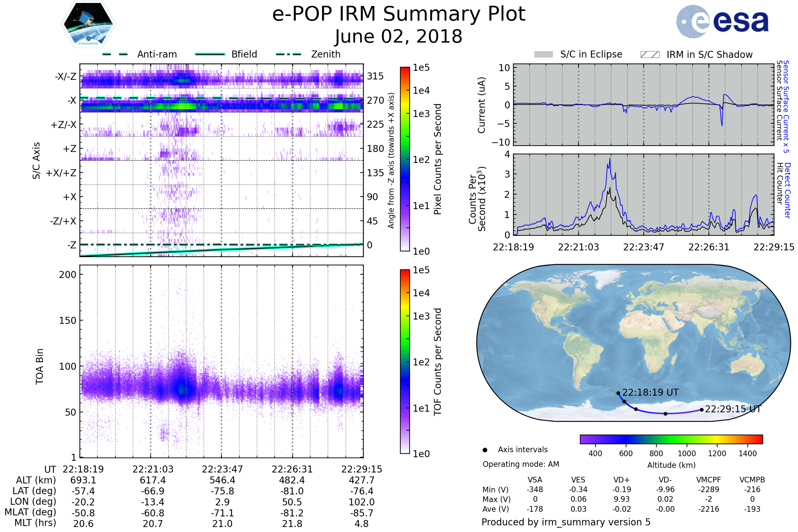Image resolution: width=798 pixels, height=532 pixels.
Task: Click the Anti-ram dashed line legend marker
Action: point(115,54)
